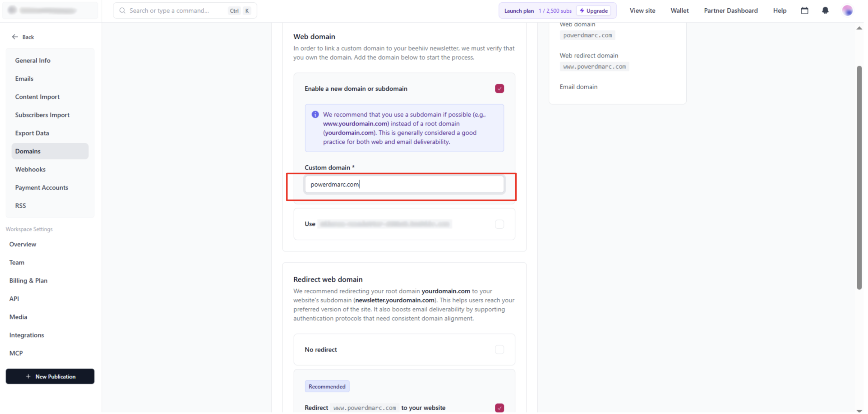Open the user profile avatar

click(x=847, y=10)
